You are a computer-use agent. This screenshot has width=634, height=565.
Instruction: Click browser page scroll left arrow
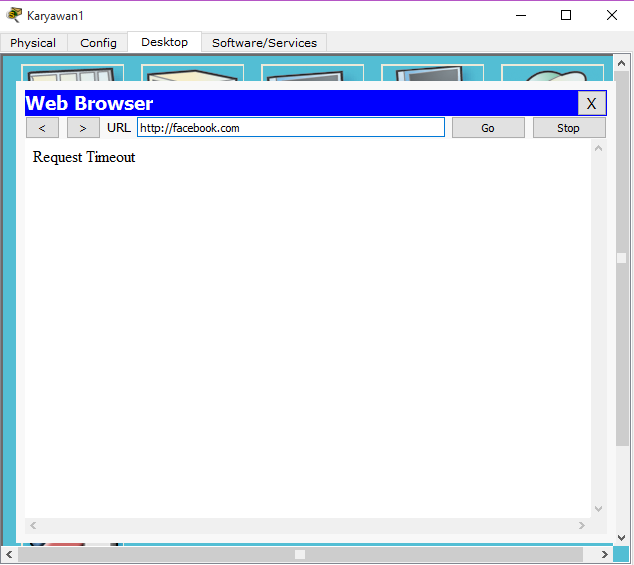point(33,525)
